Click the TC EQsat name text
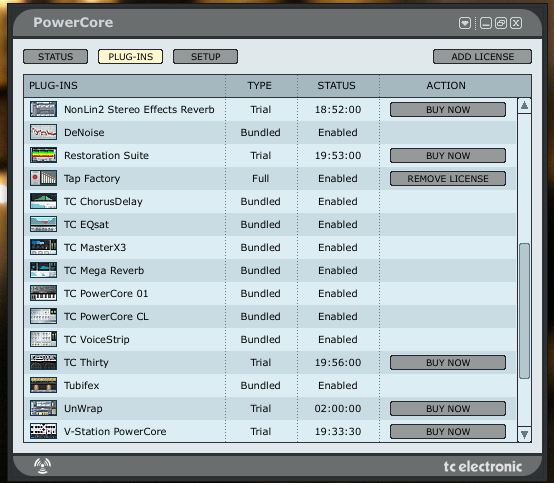 [x=86, y=225]
